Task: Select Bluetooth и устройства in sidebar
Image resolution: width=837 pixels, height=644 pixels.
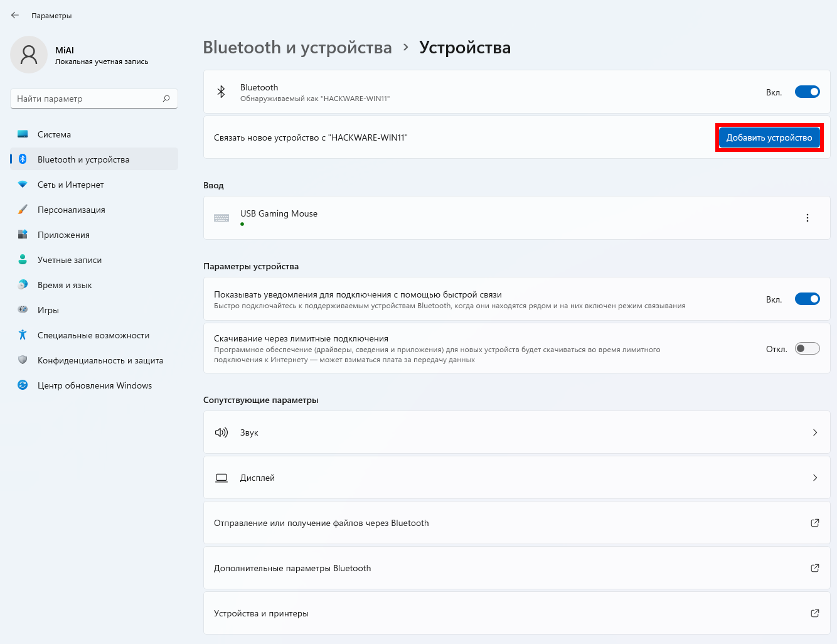Action: coord(94,159)
